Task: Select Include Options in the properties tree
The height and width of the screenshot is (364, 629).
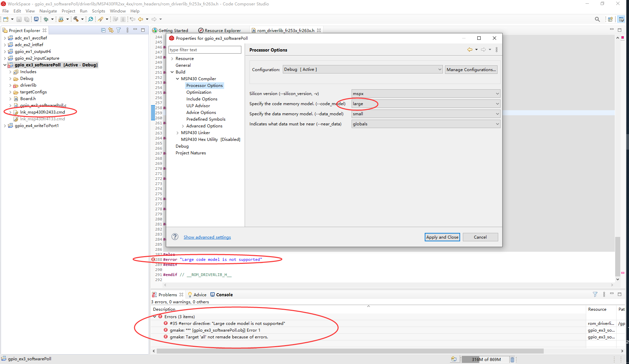Action: (202, 99)
